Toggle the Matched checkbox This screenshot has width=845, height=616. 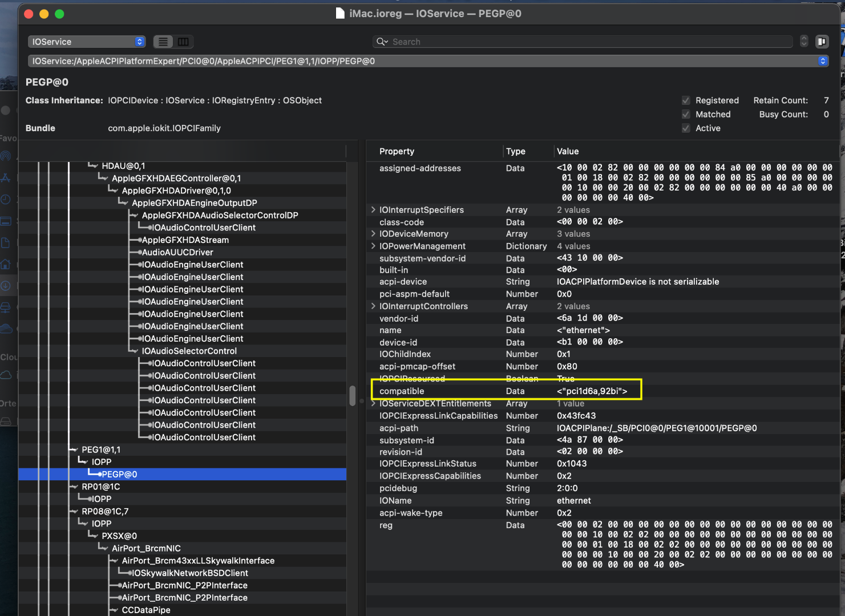pyautogui.click(x=686, y=115)
